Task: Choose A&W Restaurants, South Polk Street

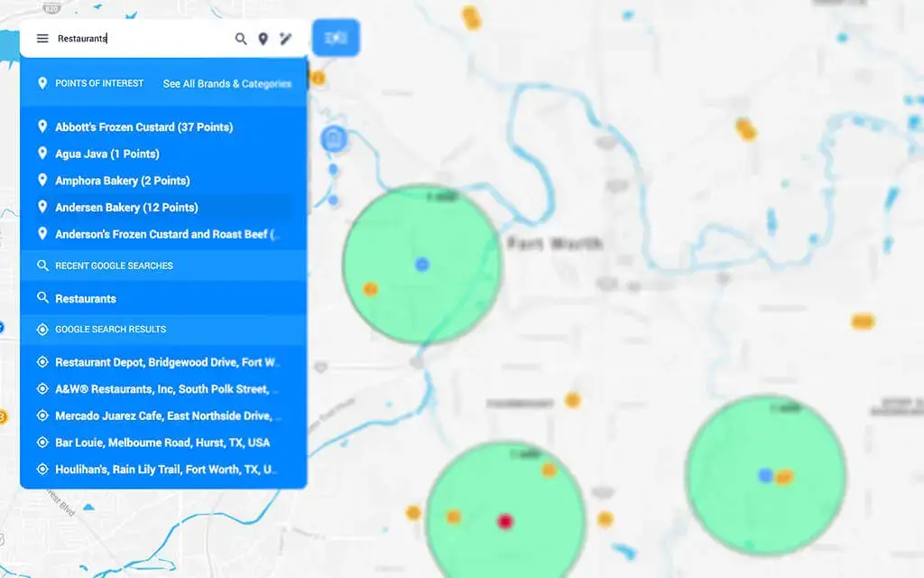Action: tap(164, 389)
